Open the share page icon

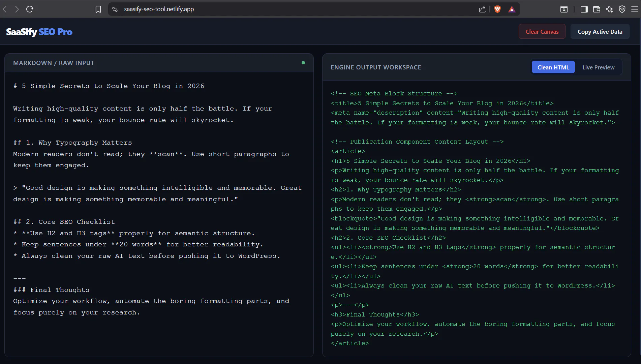point(482,9)
